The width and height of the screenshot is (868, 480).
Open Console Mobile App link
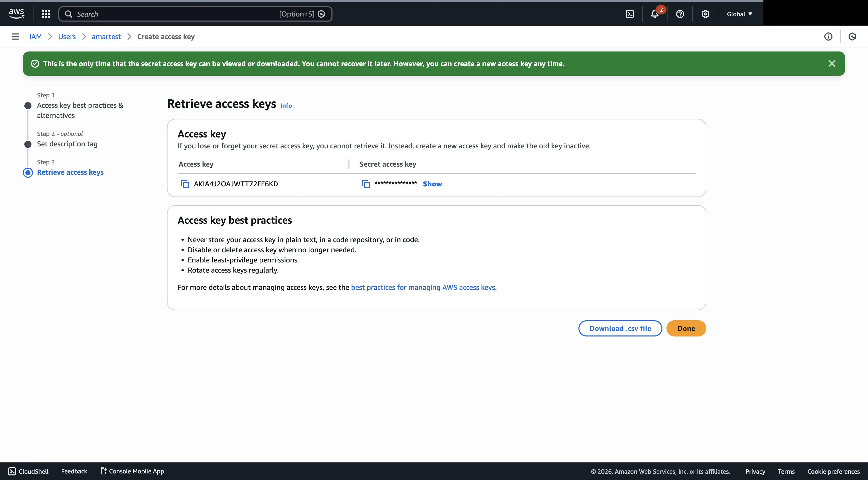coord(132,471)
